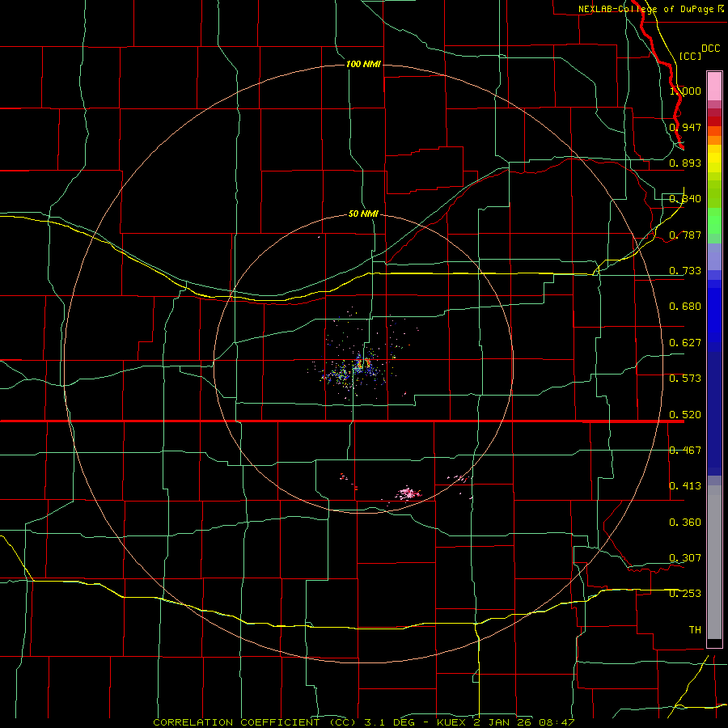Click the 0.253 legend value
This screenshot has width=728, height=728.
[x=685, y=594]
